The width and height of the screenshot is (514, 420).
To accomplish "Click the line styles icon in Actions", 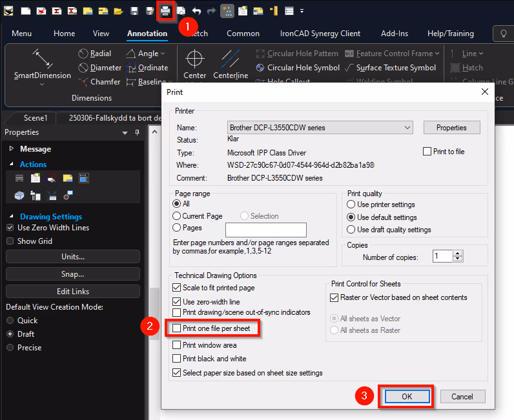I will (19, 178).
